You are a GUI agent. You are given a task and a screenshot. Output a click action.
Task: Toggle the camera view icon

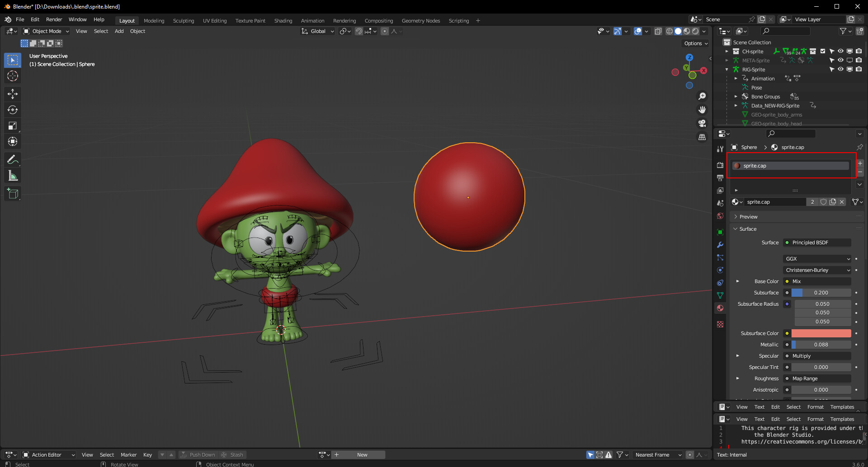[x=702, y=123]
